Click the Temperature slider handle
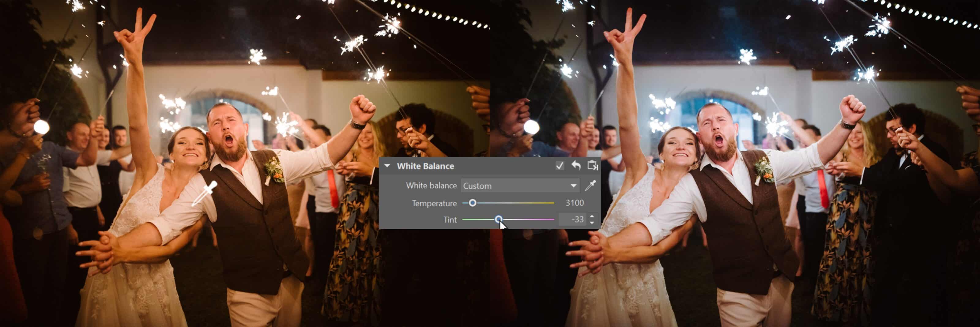 coord(473,203)
